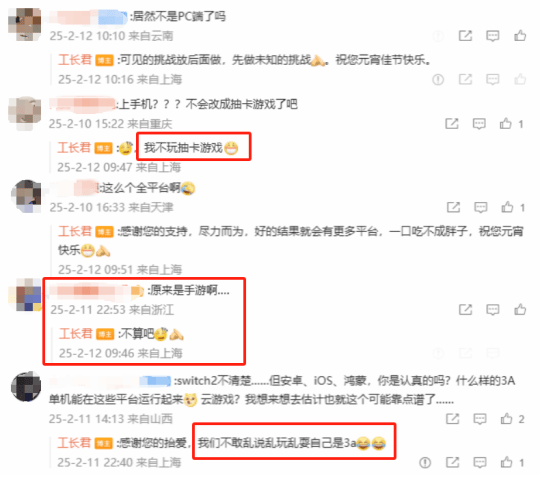Share the 全平台 comment from 天津
Viewport: 540px width, 479px height.
(x=453, y=207)
